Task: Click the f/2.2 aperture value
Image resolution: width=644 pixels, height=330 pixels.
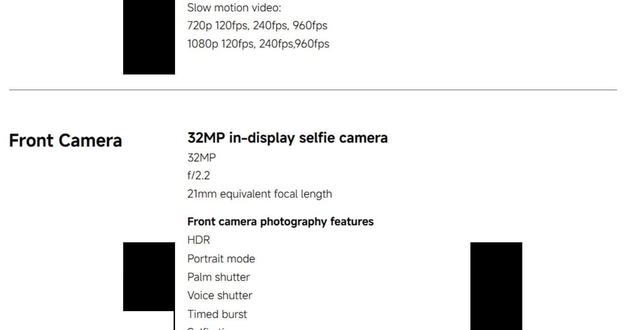Action: pos(199,176)
